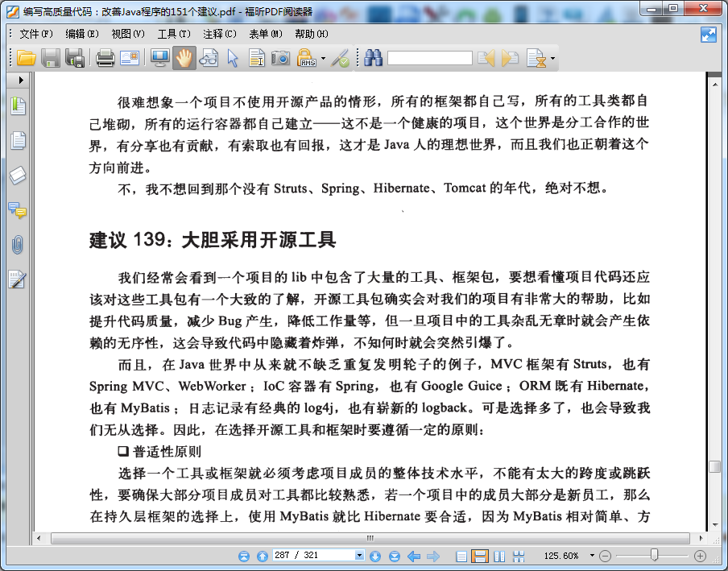Select continuous page layout mode

pyautogui.click(x=480, y=557)
